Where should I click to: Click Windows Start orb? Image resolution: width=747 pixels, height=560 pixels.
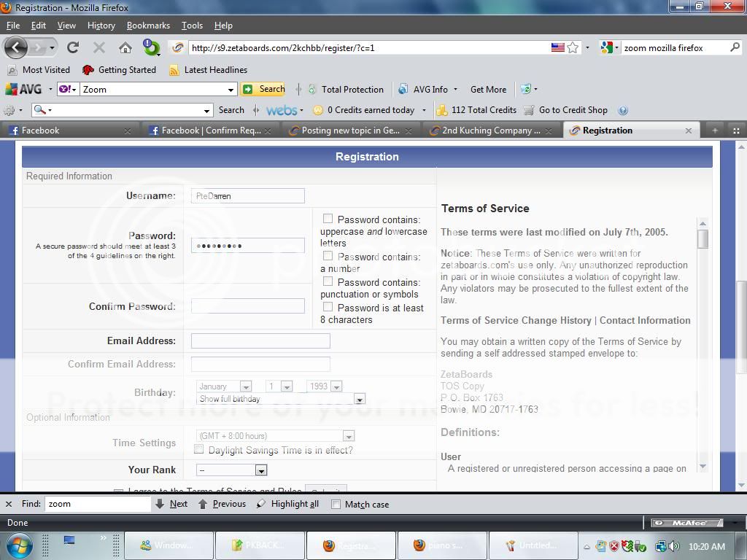coord(19,545)
